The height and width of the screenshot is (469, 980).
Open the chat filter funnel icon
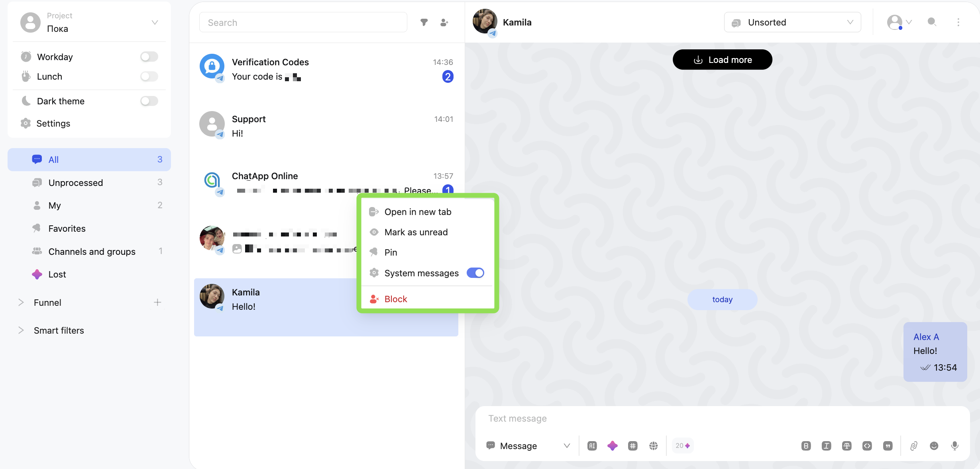point(424,22)
